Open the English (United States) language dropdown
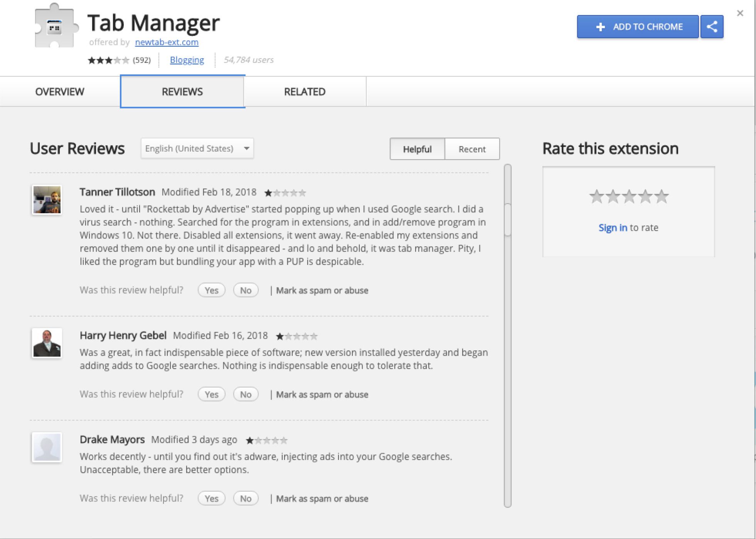 coord(197,148)
